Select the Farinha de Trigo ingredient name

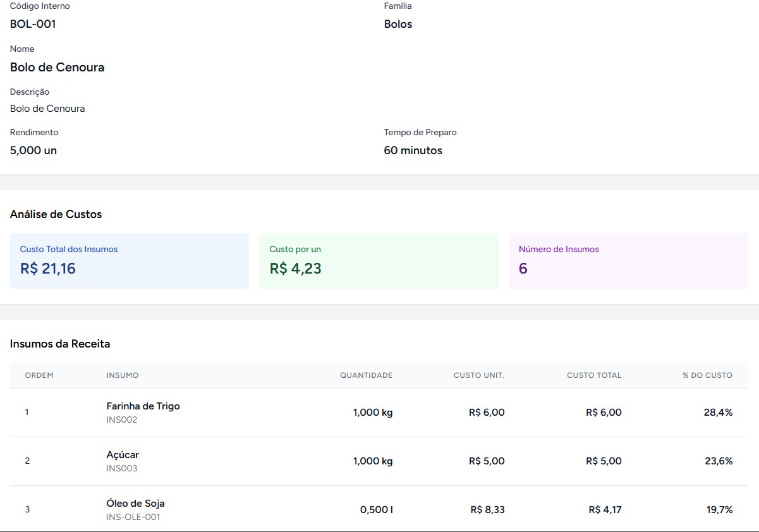pyautogui.click(x=143, y=406)
